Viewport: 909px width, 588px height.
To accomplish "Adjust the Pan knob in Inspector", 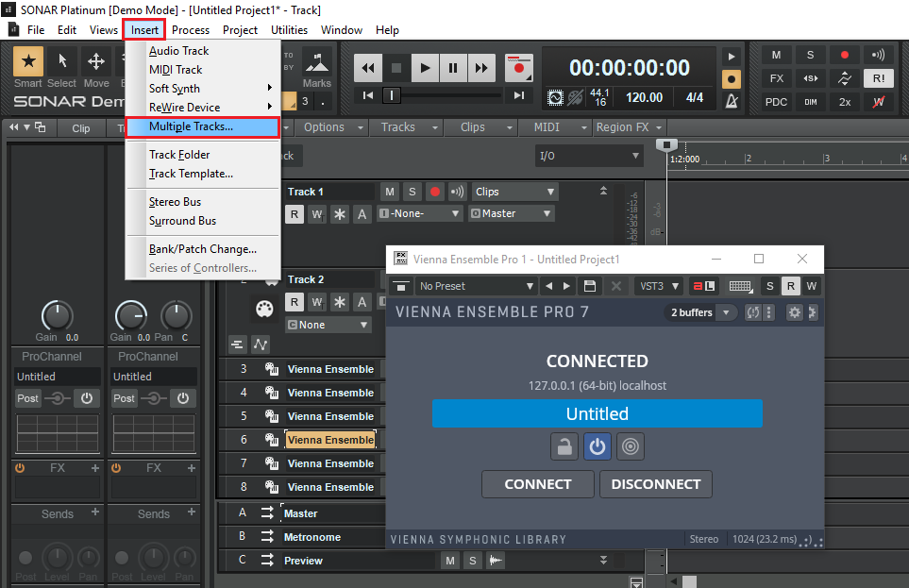I will click(x=176, y=316).
